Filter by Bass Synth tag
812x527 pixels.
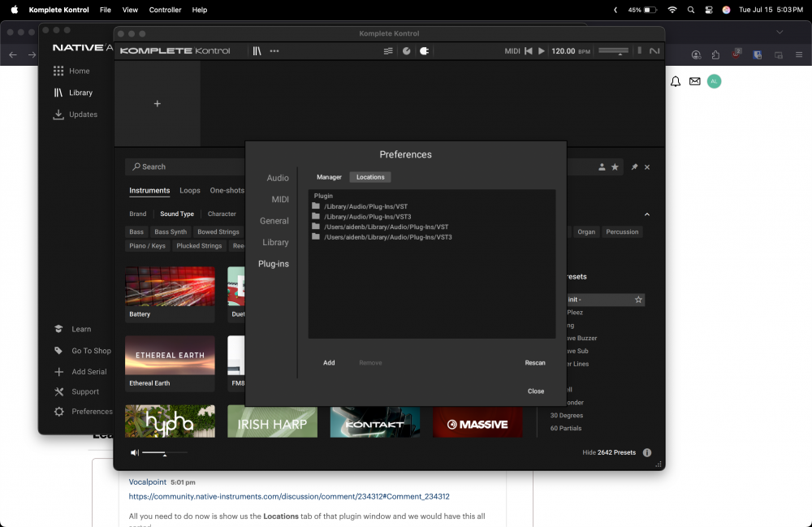(x=171, y=232)
